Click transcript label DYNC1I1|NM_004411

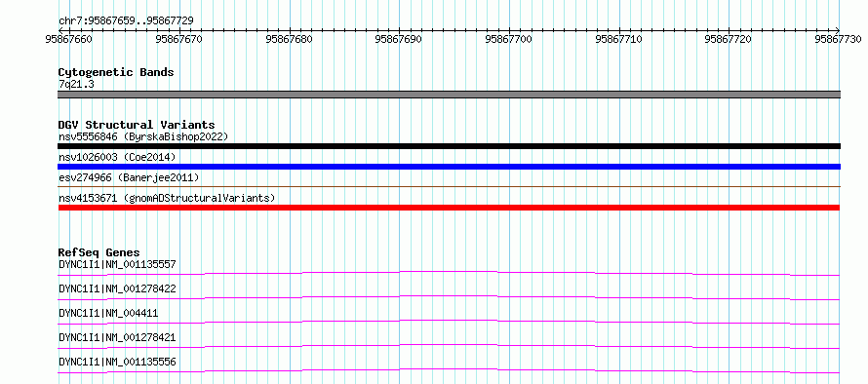[x=108, y=313]
